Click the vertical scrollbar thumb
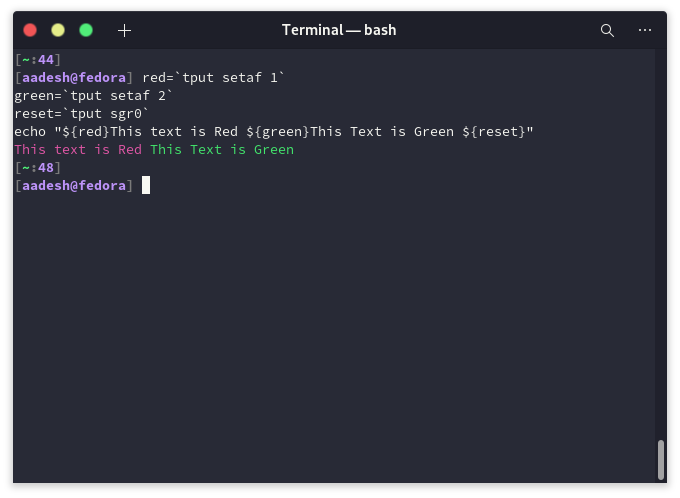Viewport: 680px width, 498px height. click(660, 459)
